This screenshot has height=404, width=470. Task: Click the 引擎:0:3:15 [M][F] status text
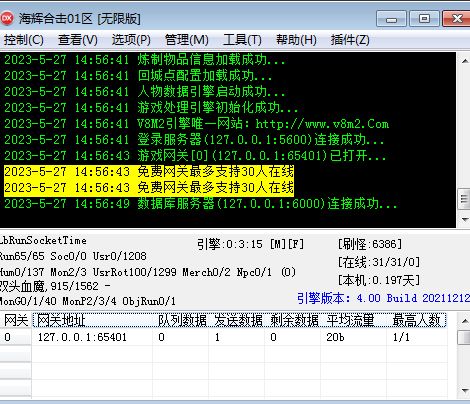click(250, 244)
